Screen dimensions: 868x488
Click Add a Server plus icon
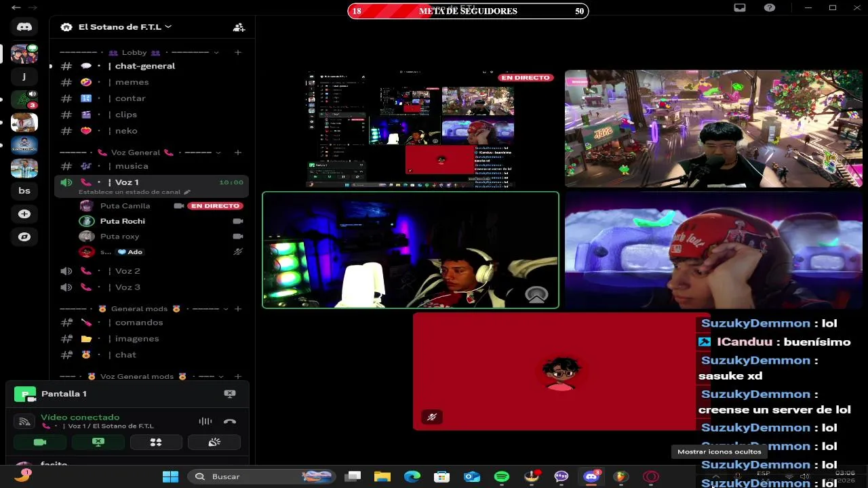click(x=24, y=214)
